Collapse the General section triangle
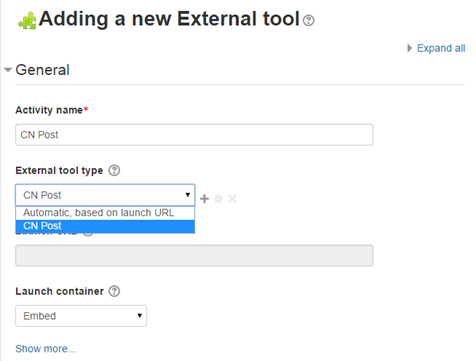Viewport: 476px width, 361px height. pos(8,70)
